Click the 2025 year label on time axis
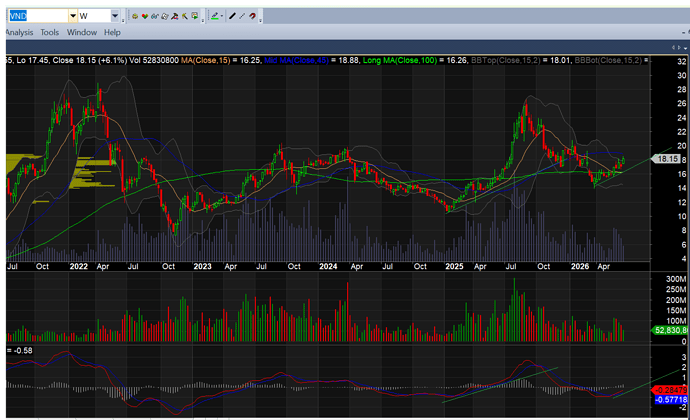690x420 pixels. (x=454, y=266)
